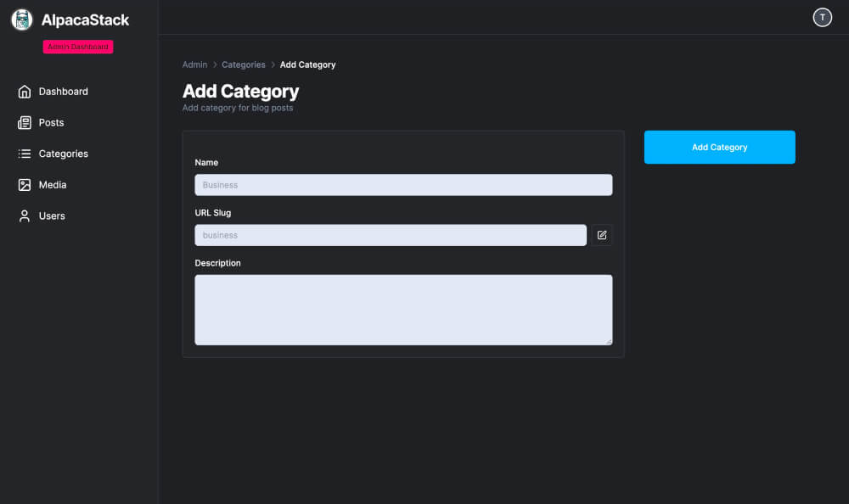The image size is (849, 504).
Task: Click the Categories list icon
Action: click(24, 154)
